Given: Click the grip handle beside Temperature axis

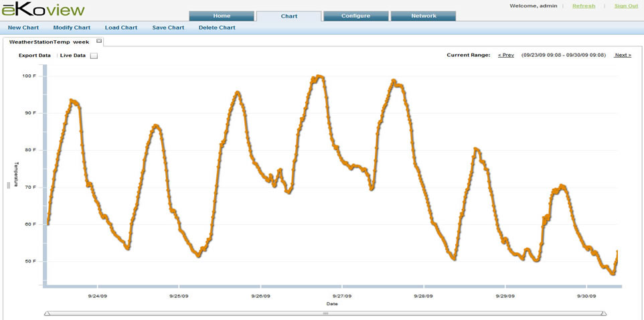Looking at the screenshot, I should coord(9,185).
